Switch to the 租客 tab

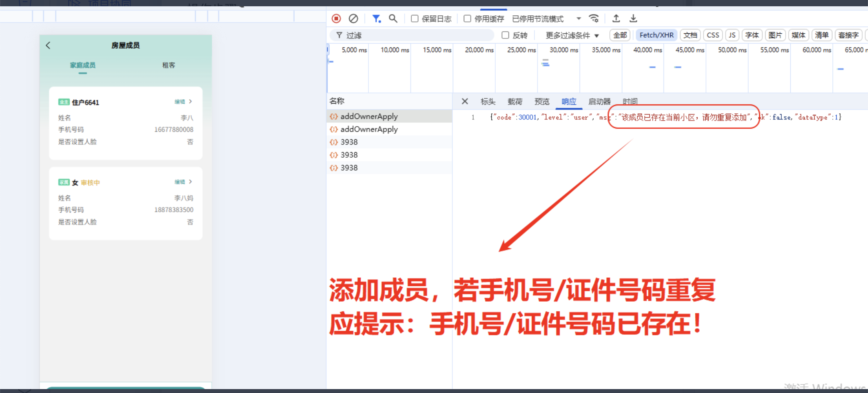click(x=169, y=65)
